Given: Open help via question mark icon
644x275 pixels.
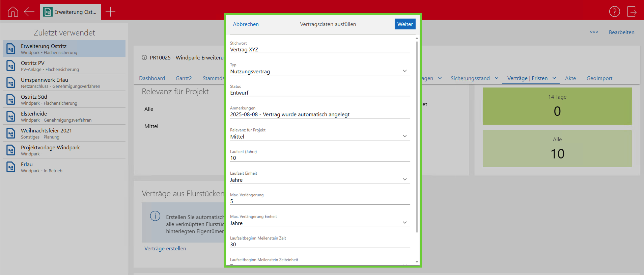Looking at the screenshot, I should click(x=614, y=11).
